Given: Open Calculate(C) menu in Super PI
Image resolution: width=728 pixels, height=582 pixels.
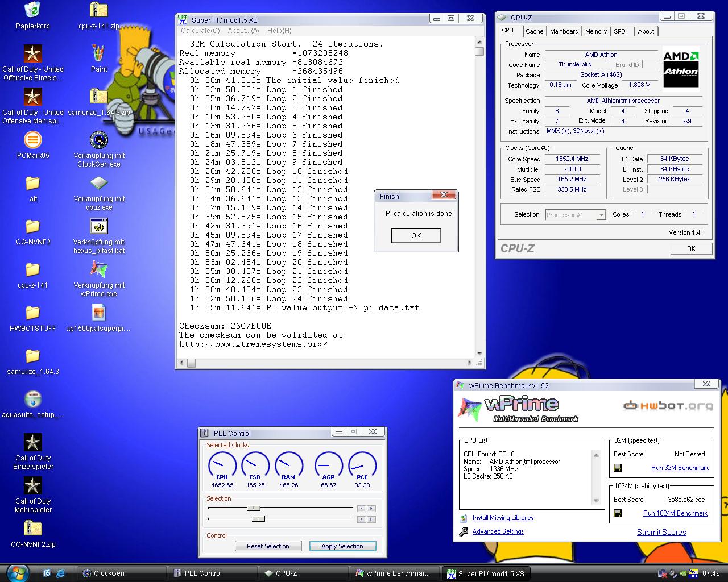Looking at the screenshot, I should [x=200, y=31].
